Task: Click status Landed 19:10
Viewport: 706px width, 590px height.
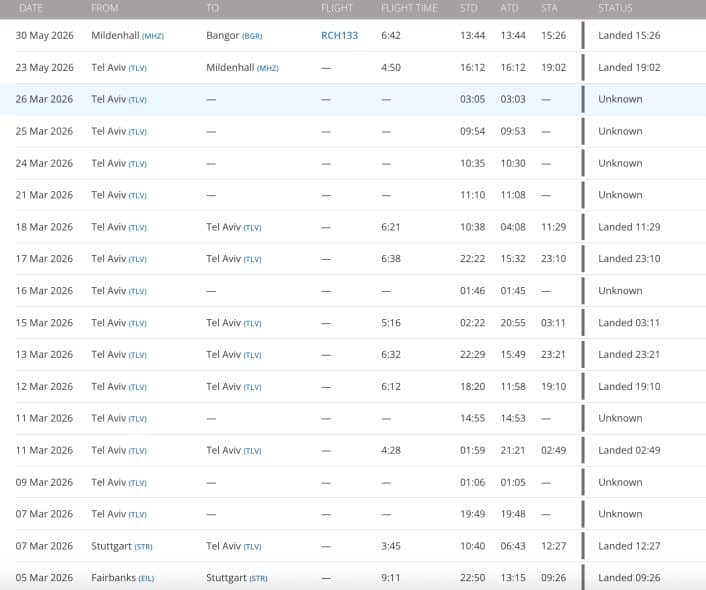Action: [629, 386]
